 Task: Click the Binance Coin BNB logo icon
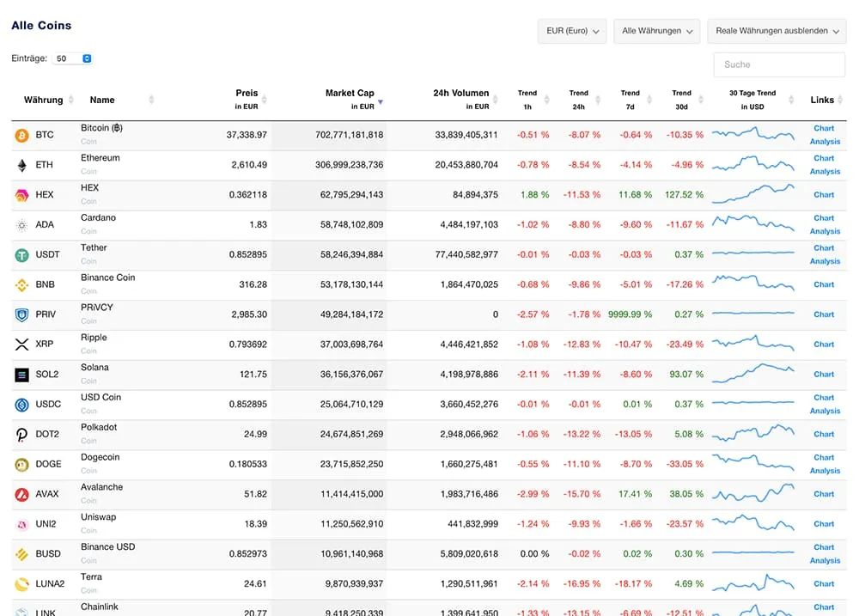[22, 285]
